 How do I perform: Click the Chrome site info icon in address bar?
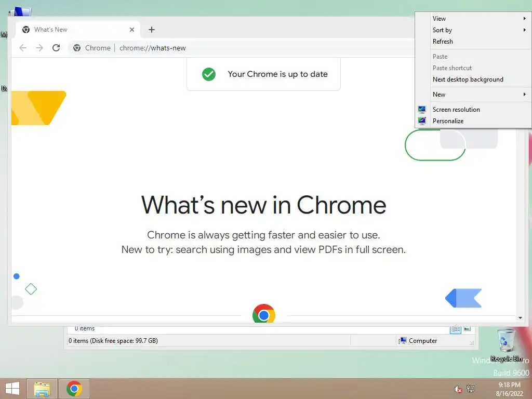77,48
